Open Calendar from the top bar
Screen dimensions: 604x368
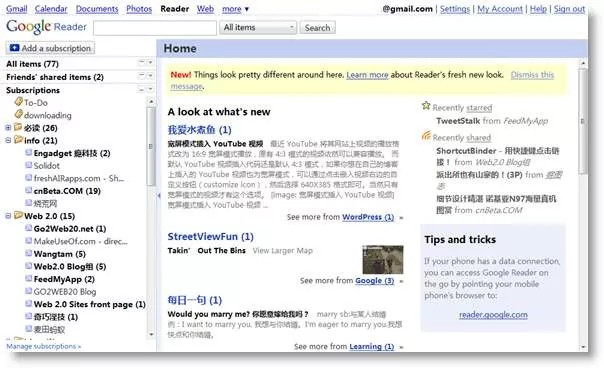pos(51,9)
